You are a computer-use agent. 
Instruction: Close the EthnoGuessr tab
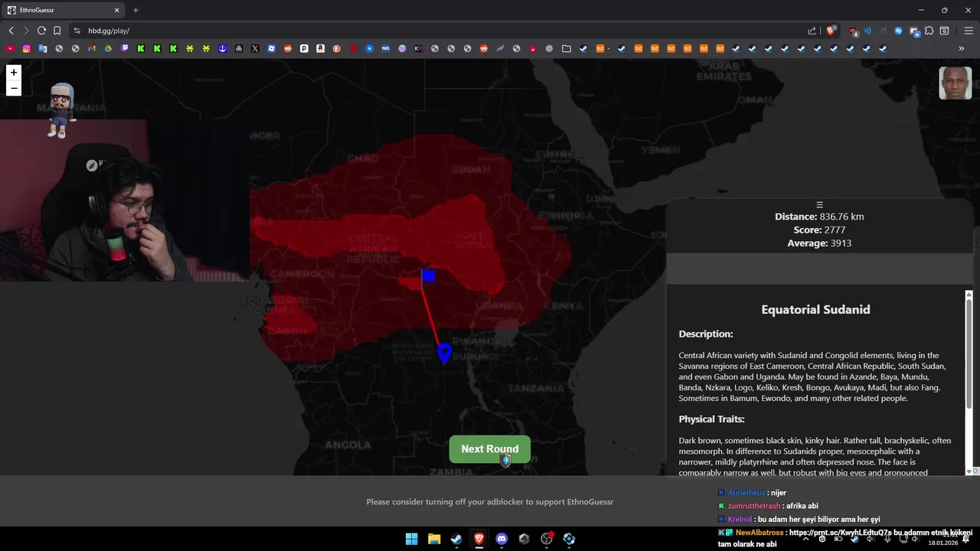(117, 10)
